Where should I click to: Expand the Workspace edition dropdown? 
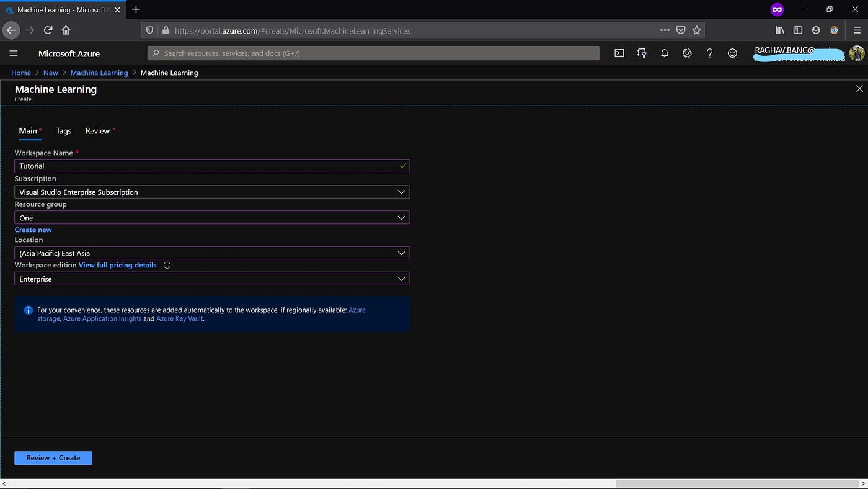(212, 279)
